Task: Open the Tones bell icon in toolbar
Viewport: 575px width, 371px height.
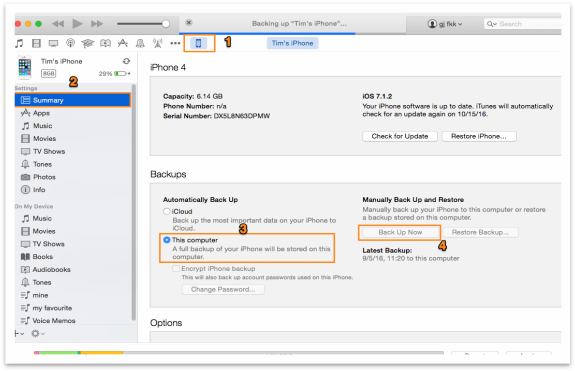Action: click(140, 43)
